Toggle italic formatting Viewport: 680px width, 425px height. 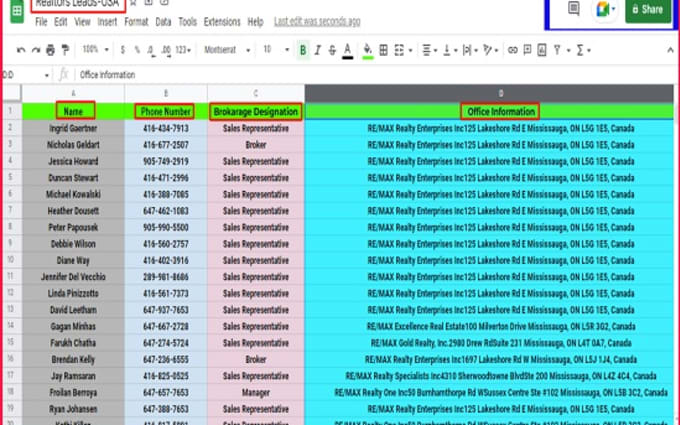tap(317, 50)
